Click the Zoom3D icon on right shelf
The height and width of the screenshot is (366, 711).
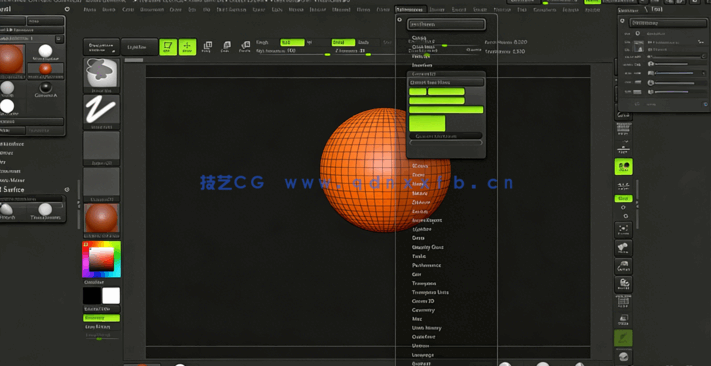(x=623, y=266)
